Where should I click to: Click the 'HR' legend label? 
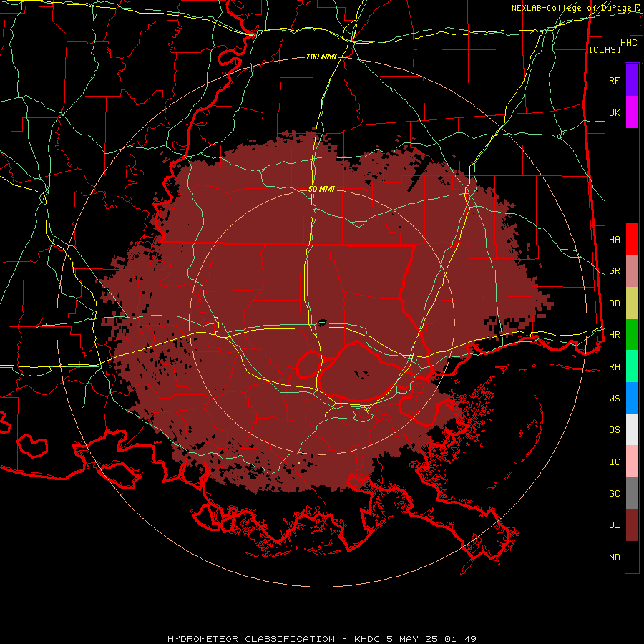click(615, 335)
